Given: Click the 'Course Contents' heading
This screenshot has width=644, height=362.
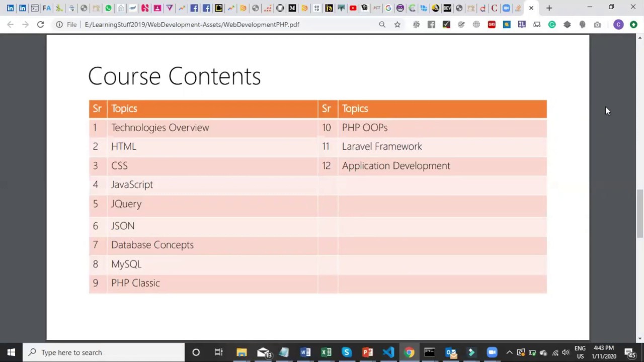Looking at the screenshot, I should [x=174, y=76].
